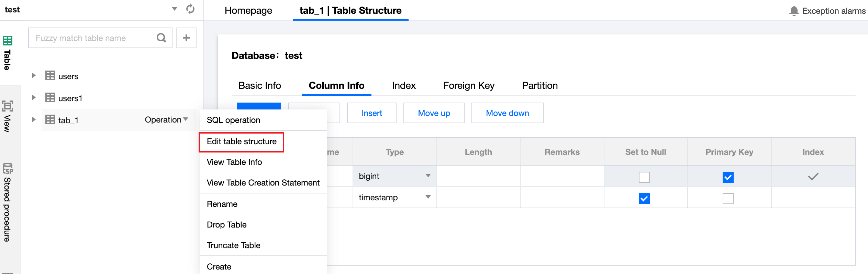This screenshot has height=274, width=868.
Task: Open the Stored procedure sidebar icon
Action: (8, 169)
